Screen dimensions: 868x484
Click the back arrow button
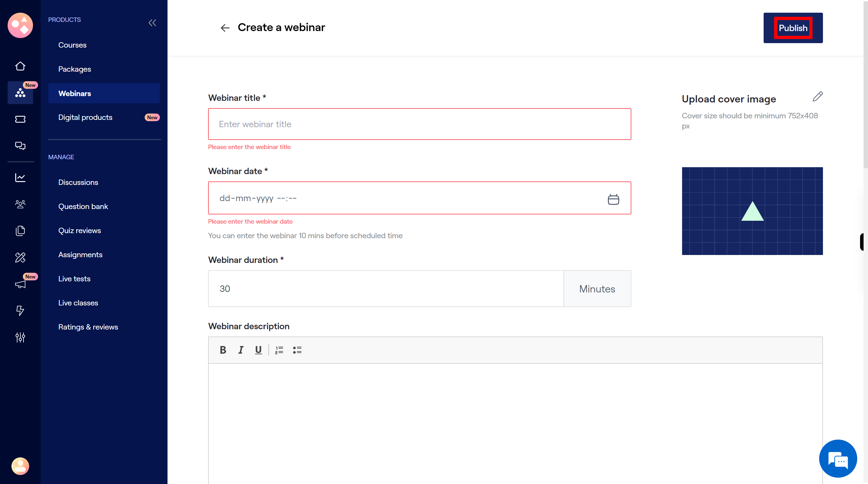click(x=225, y=27)
